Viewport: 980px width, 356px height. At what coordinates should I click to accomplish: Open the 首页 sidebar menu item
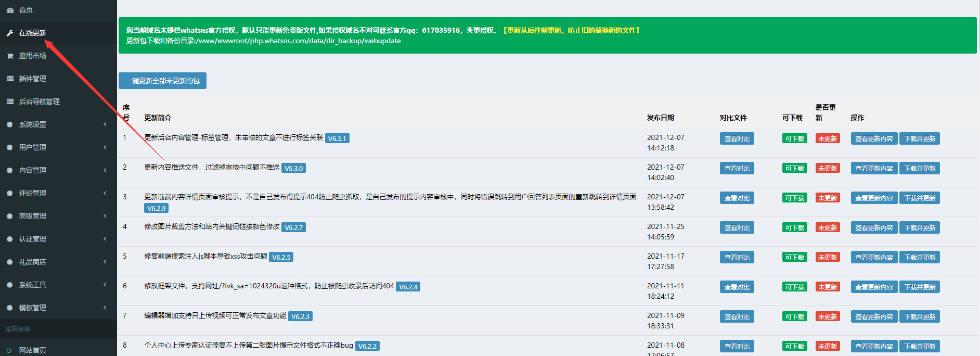click(58, 10)
